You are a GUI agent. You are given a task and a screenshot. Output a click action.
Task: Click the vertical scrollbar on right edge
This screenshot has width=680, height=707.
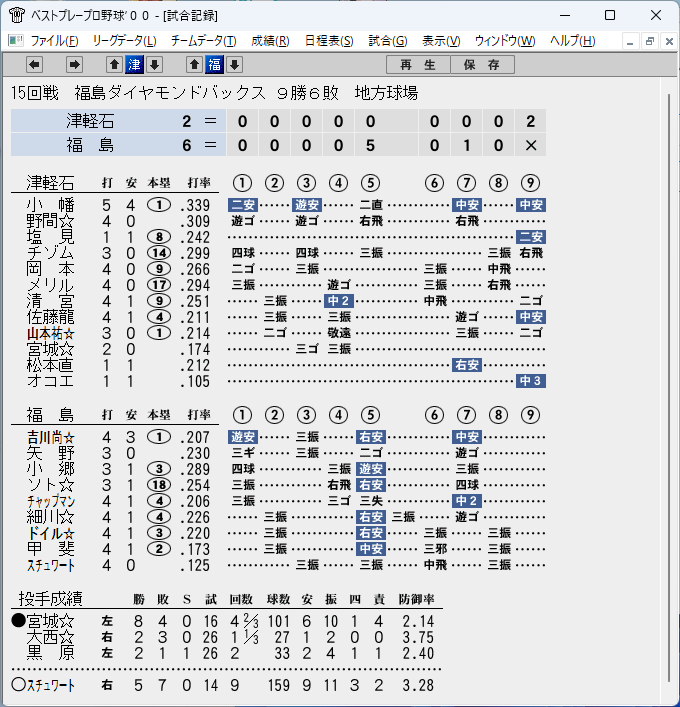(669, 388)
